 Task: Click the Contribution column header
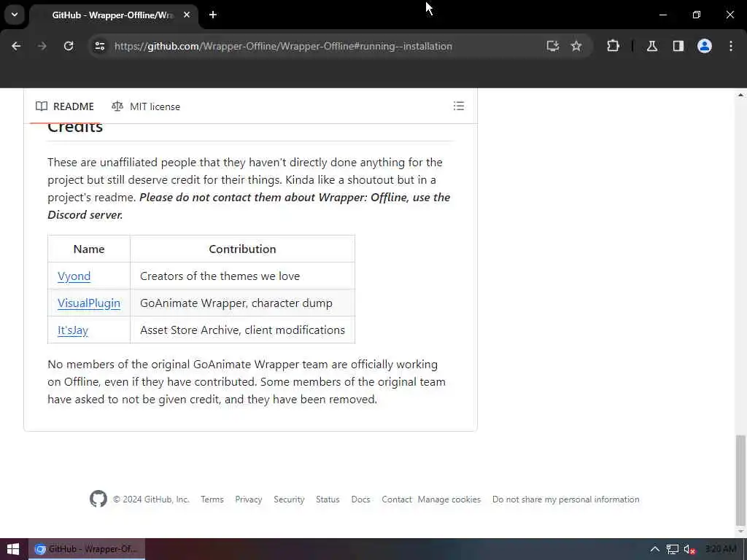pyautogui.click(x=242, y=249)
